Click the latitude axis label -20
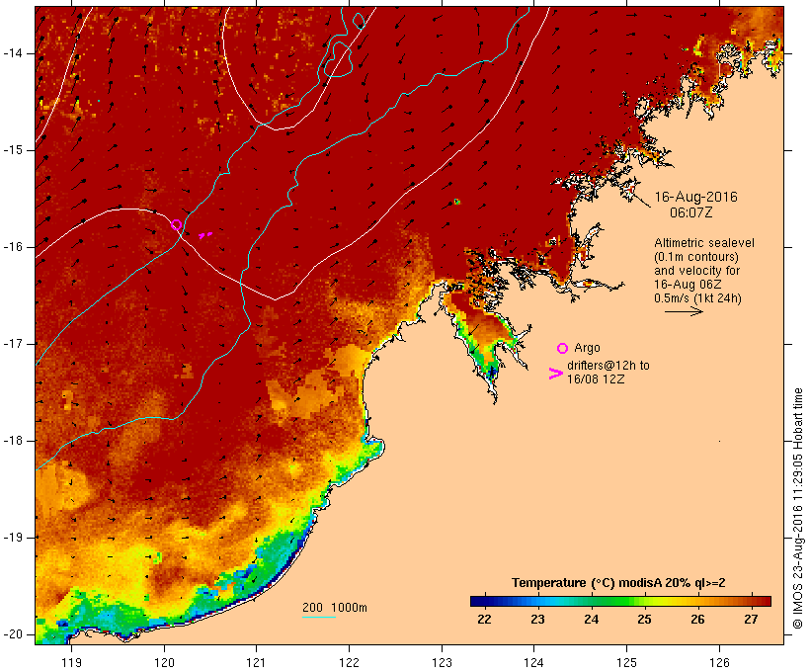The height and width of the screenshot is (672, 810). [13, 634]
